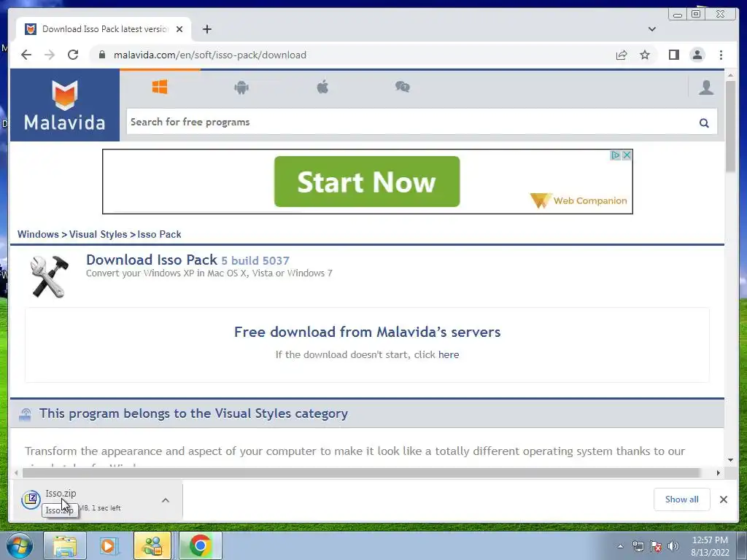
Task: Open Chrome three-dot menu
Action: click(721, 55)
